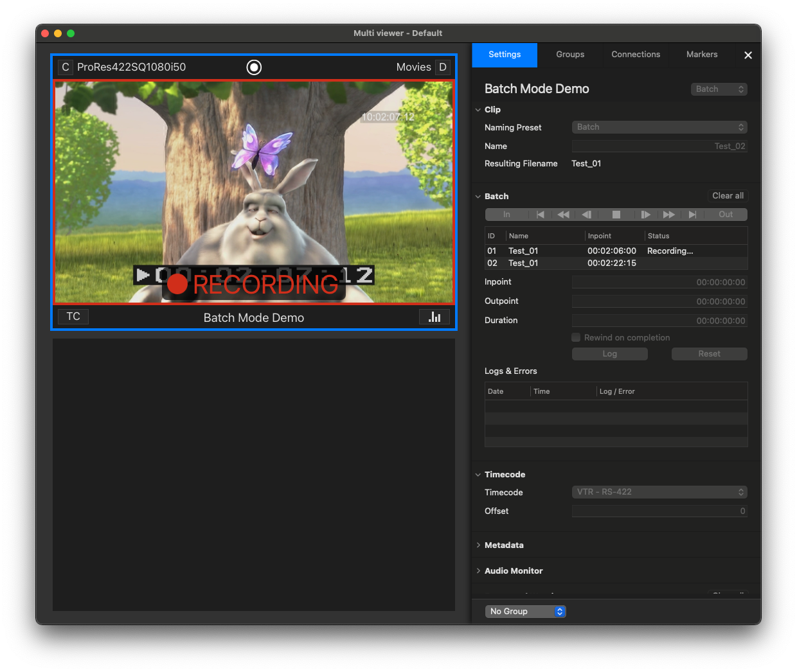
Task: Switch to the Connections tab
Action: coord(636,55)
